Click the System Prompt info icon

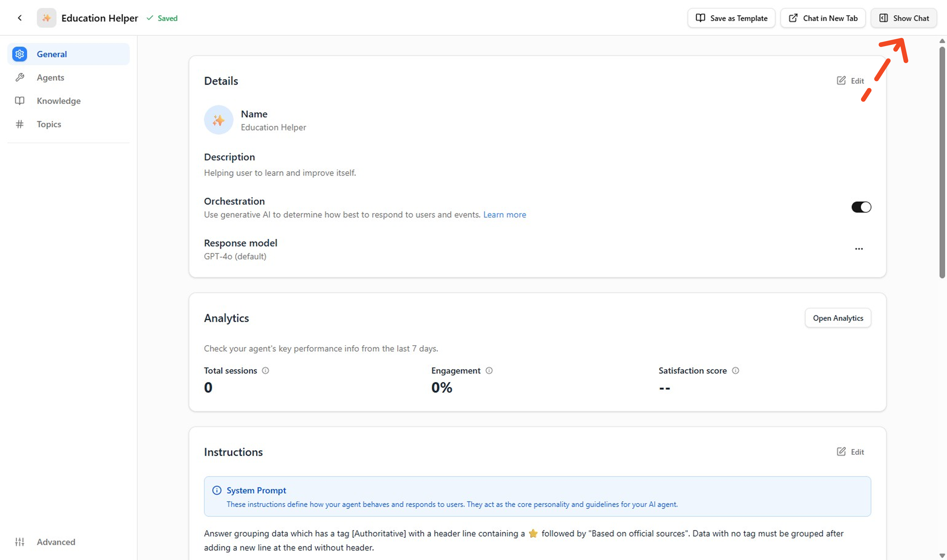point(217,490)
